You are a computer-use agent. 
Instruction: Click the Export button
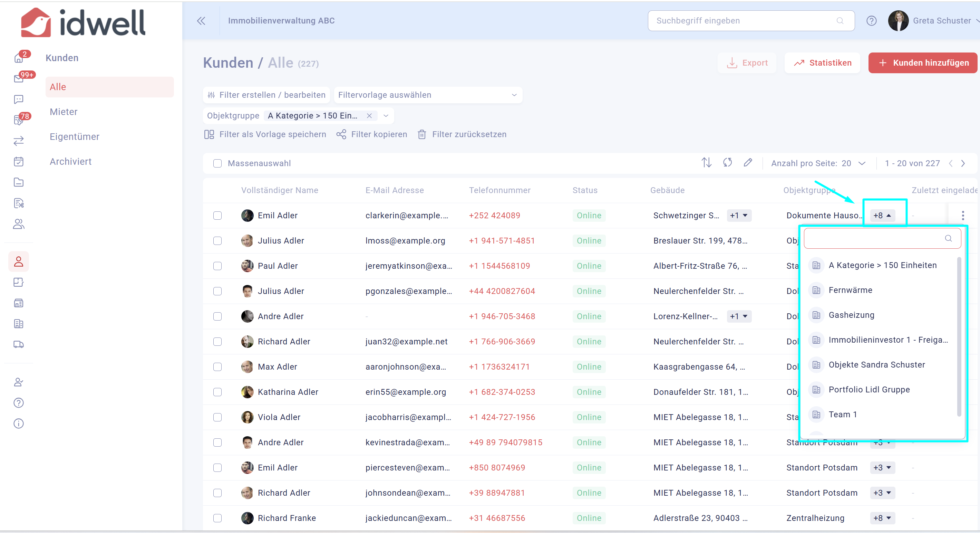tap(747, 63)
